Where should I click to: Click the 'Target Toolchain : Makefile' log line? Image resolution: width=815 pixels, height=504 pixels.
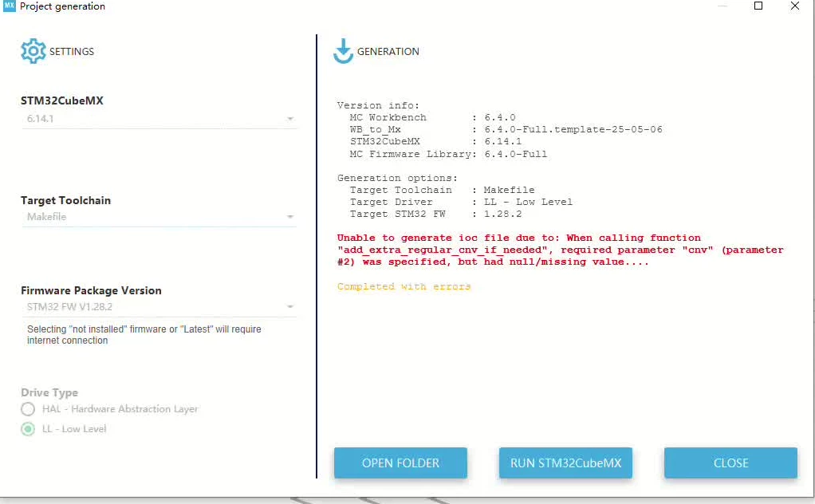442,190
